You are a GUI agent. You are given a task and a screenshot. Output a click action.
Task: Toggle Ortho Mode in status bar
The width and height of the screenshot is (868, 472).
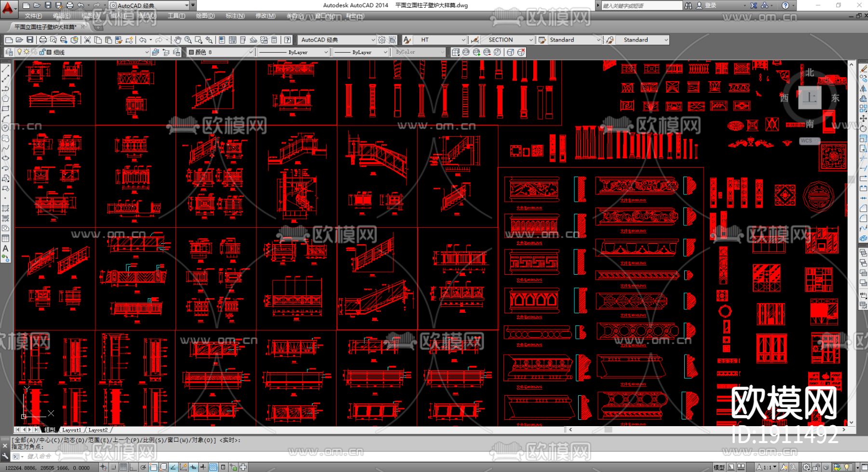pos(134,467)
